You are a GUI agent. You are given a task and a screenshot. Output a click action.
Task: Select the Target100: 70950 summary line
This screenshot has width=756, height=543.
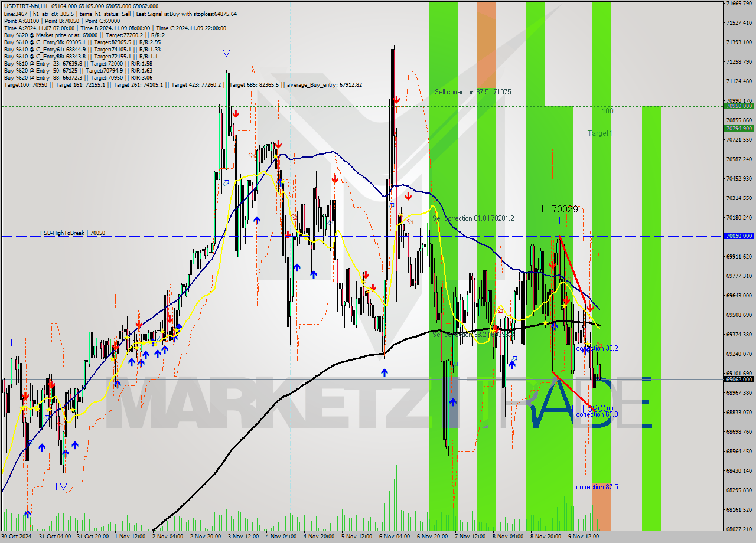(x=183, y=84)
